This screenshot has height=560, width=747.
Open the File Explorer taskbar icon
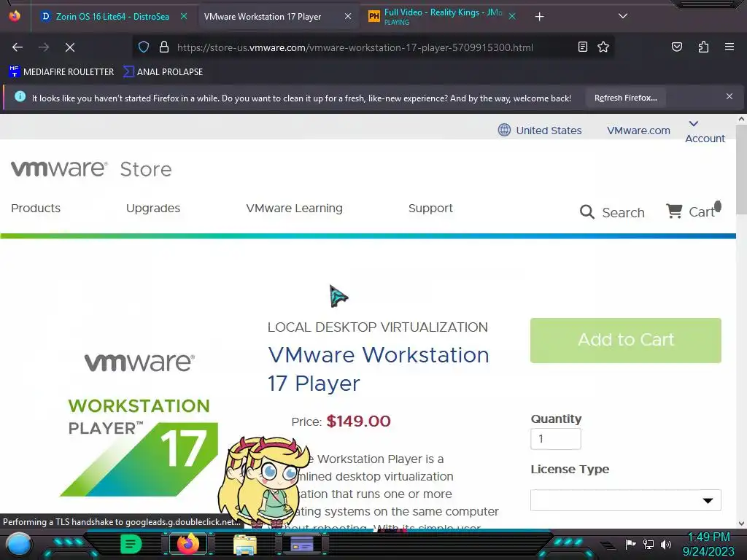245,544
